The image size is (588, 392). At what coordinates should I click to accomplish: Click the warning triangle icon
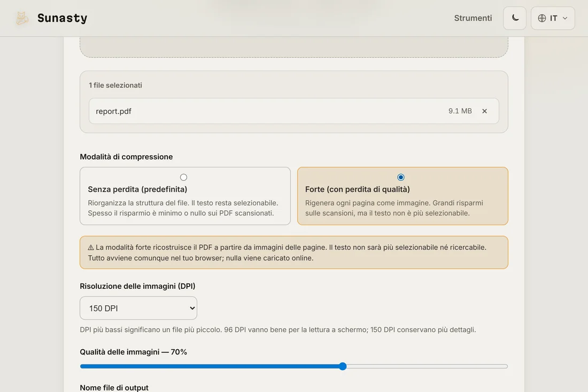point(91,248)
